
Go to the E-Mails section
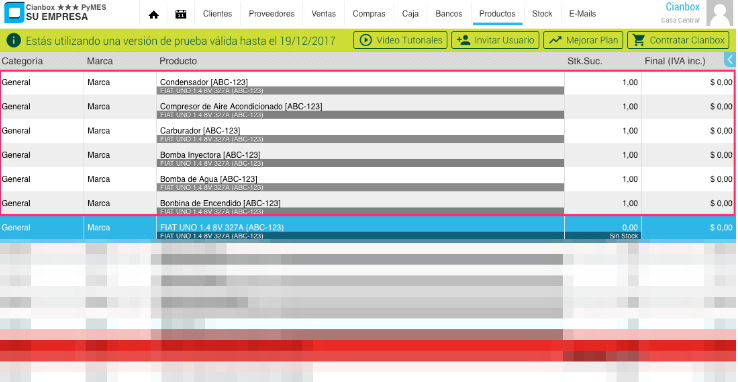(x=582, y=14)
